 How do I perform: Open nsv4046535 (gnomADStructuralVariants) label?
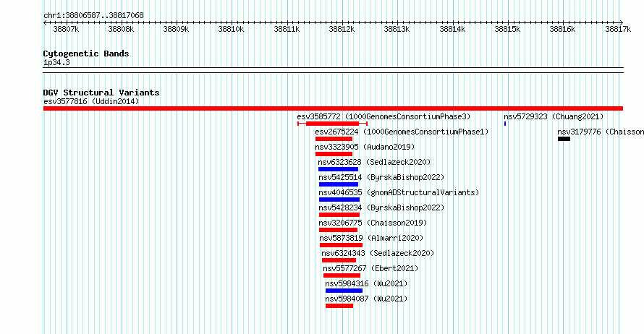click(399, 192)
